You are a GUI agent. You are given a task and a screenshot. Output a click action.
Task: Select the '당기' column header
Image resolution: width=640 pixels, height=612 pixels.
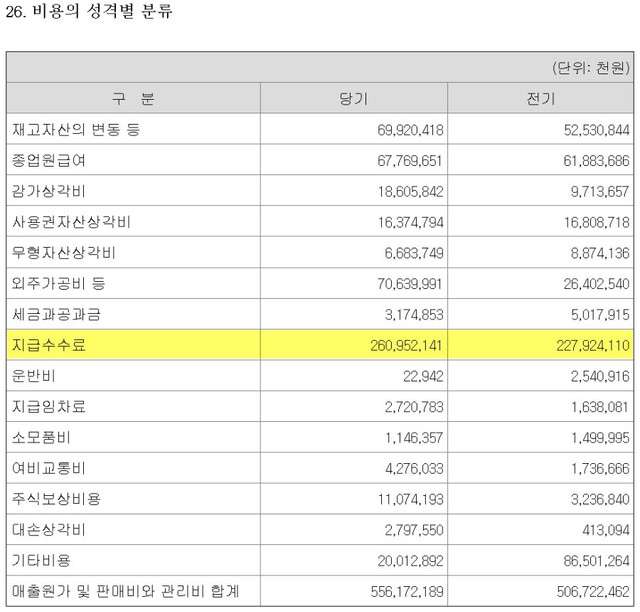354,99
